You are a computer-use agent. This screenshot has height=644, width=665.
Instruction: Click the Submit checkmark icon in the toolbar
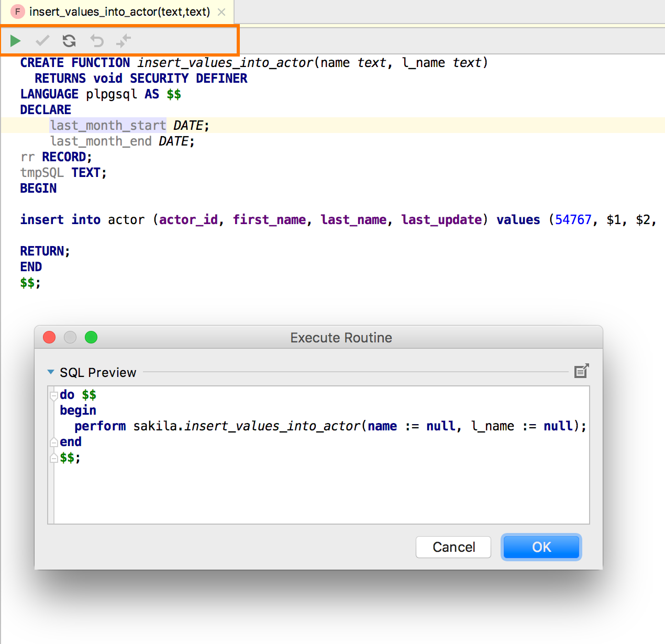tap(42, 40)
